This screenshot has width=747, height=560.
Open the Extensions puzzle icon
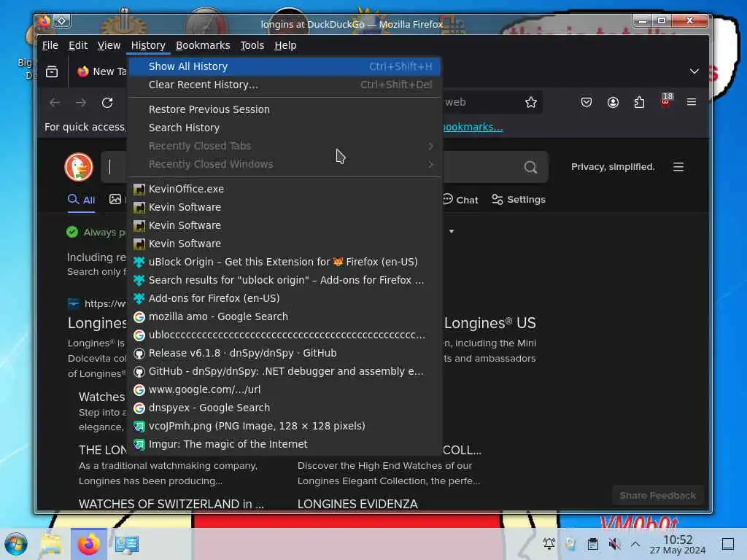tap(639, 102)
